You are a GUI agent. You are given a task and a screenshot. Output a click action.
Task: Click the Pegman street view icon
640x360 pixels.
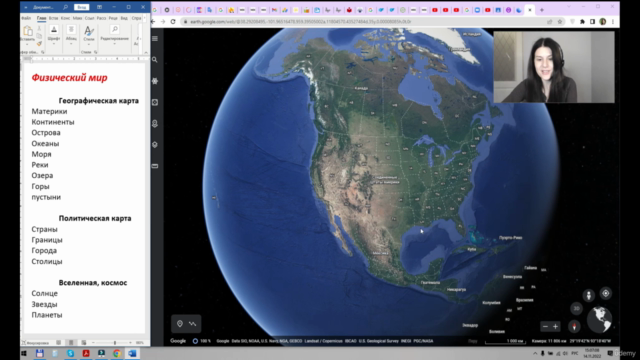point(589,295)
